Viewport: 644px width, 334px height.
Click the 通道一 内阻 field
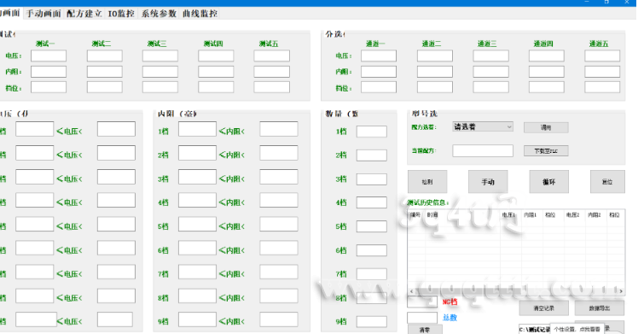[x=379, y=72]
